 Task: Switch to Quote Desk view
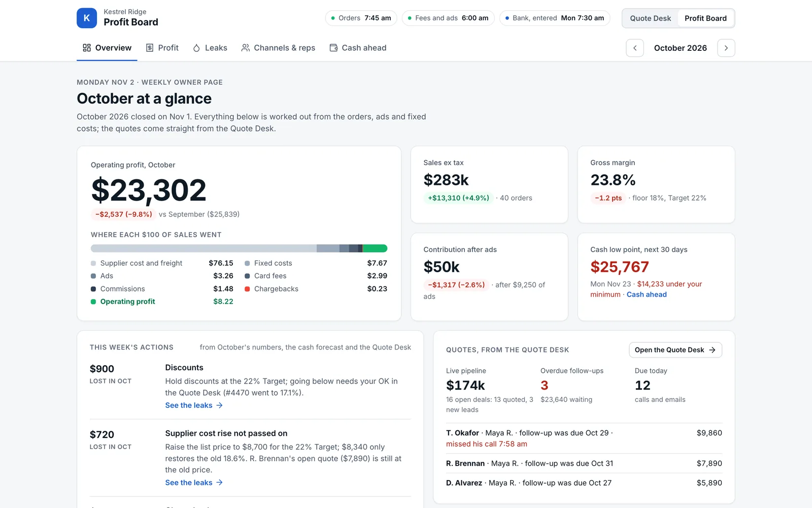(650, 18)
